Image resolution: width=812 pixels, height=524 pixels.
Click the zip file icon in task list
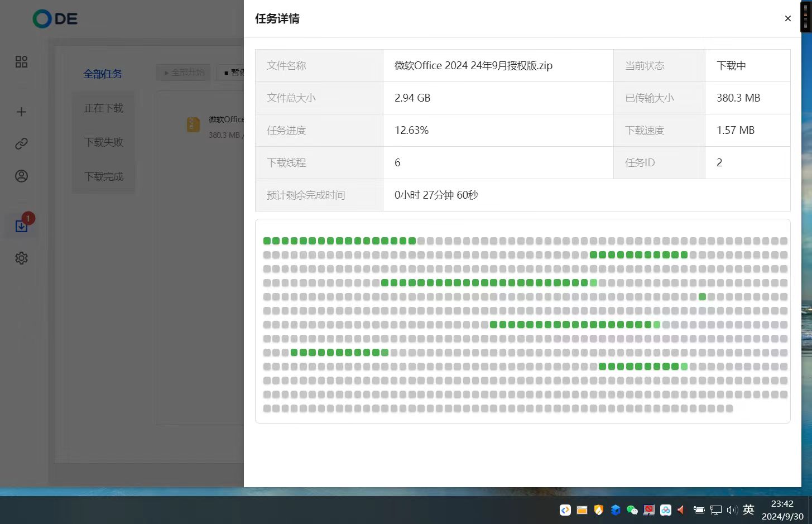pos(193,124)
